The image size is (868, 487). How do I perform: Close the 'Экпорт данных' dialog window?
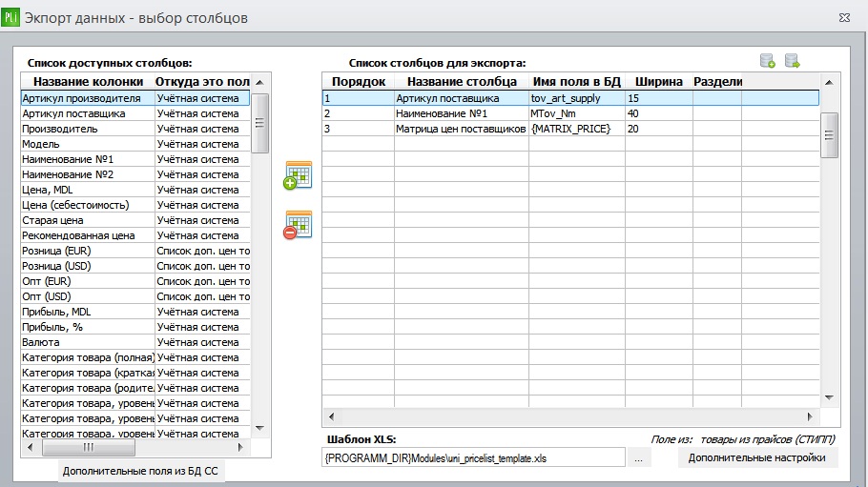[x=844, y=18]
